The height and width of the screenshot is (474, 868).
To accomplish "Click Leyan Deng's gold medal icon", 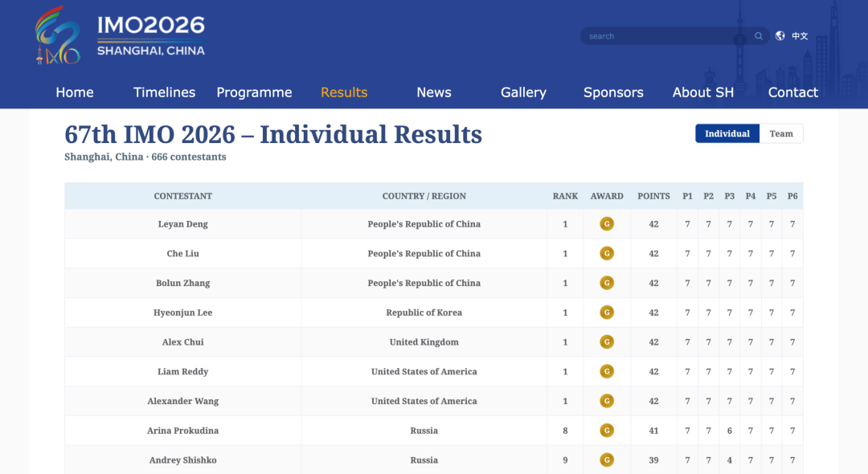I will click(607, 224).
